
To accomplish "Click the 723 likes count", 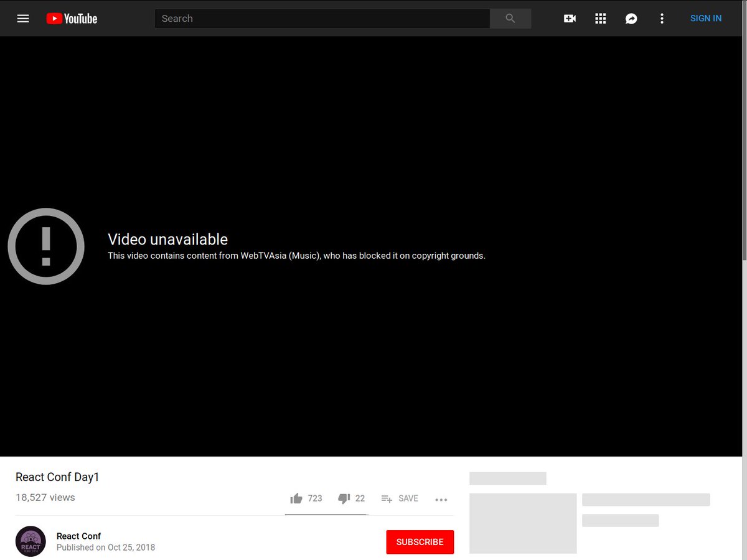I will coord(315,498).
